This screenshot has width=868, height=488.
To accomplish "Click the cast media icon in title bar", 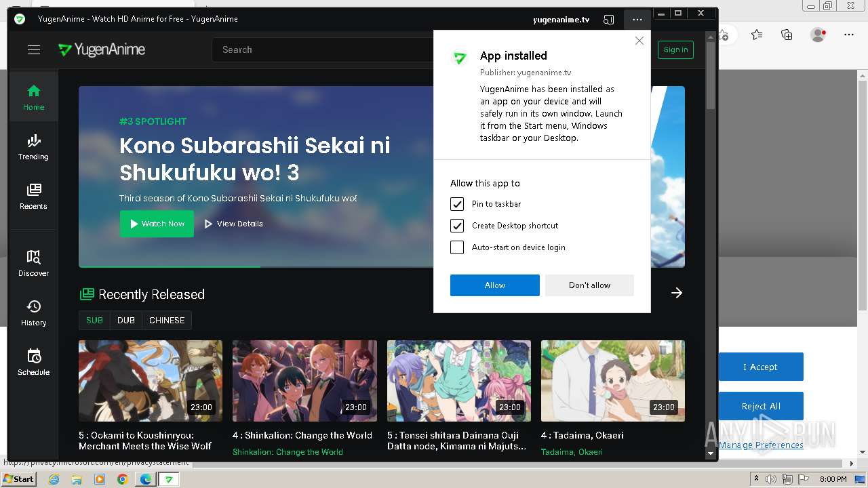I will coord(609,20).
